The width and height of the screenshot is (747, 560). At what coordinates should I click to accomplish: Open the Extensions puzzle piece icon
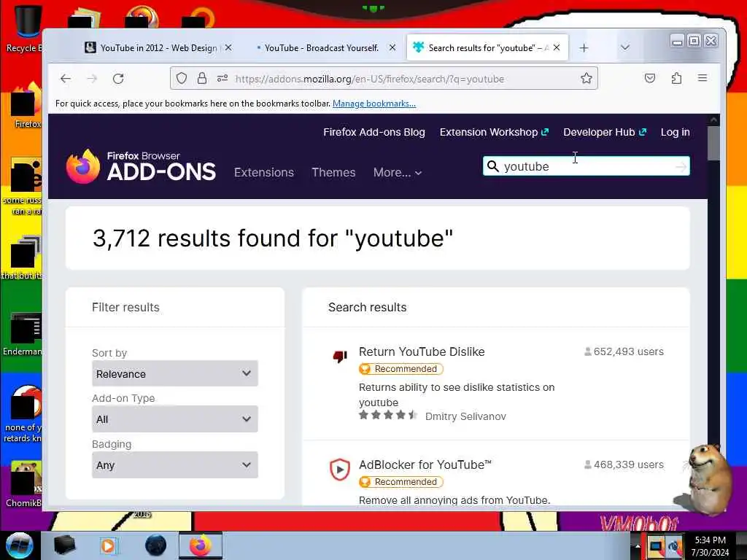(x=676, y=79)
